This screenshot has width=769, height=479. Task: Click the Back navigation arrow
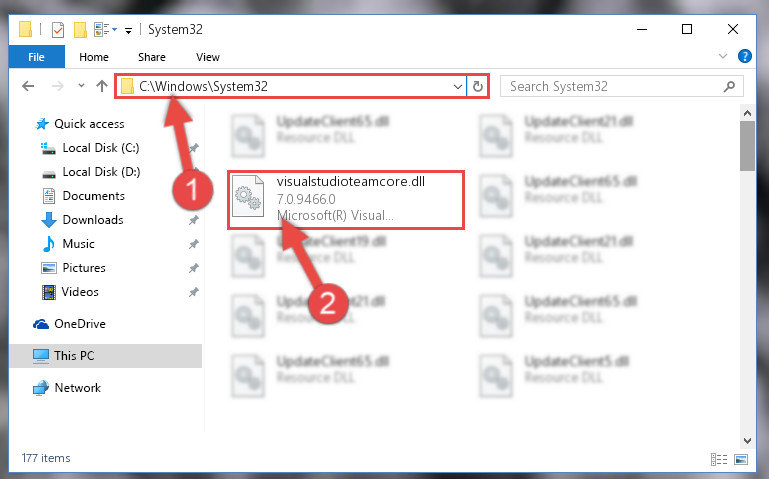(x=28, y=86)
